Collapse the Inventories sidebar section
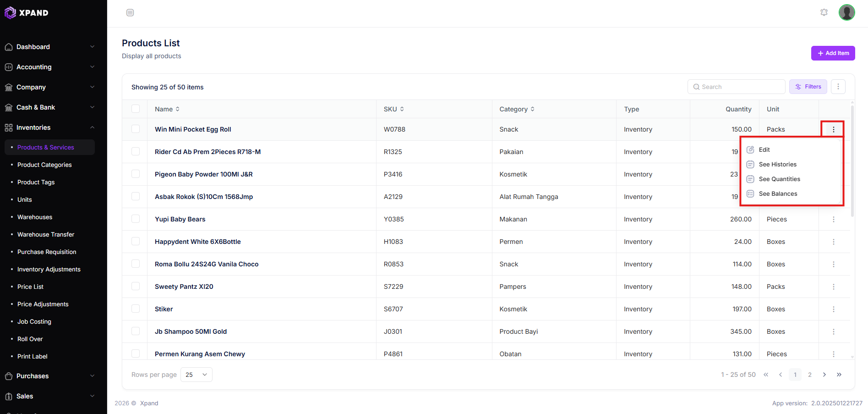 pyautogui.click(x=49, y=127)
